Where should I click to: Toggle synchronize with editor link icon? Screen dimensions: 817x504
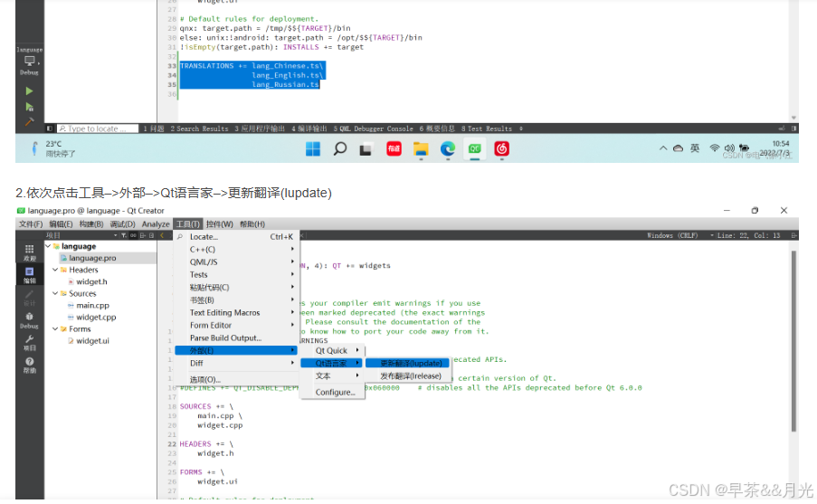pyautogui.click(x=133, y=235)
